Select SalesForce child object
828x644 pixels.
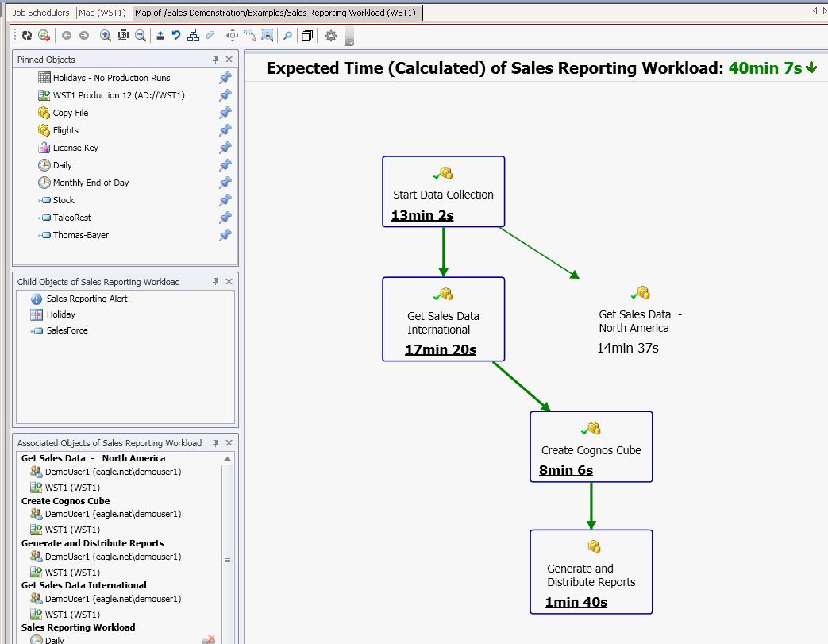pyautogui.click(x=67, y=330)
